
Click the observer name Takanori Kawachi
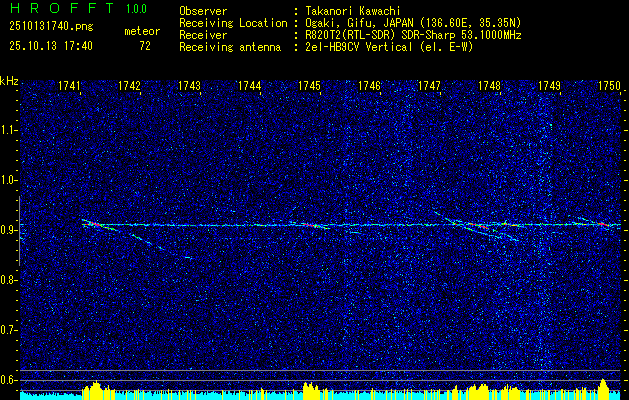352,11
